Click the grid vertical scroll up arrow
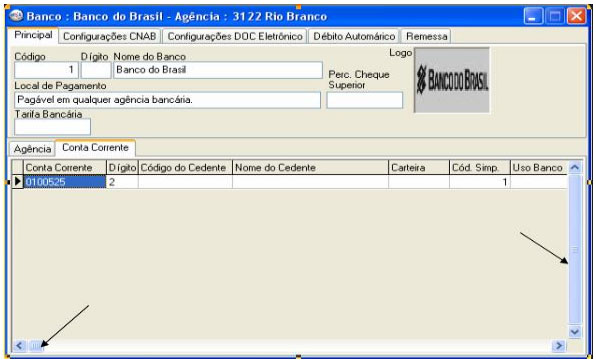Image resolution: width=596 pixels, height=363 pixels. 575,167
